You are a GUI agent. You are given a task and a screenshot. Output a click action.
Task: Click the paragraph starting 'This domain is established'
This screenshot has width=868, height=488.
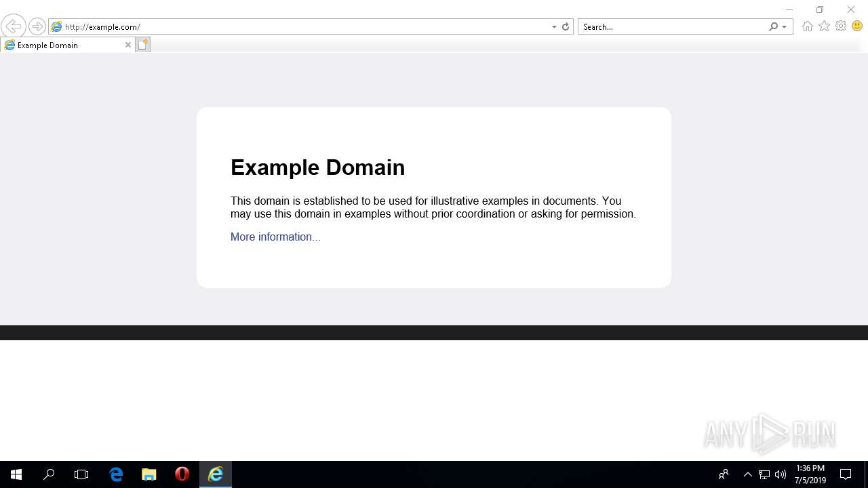433,207
